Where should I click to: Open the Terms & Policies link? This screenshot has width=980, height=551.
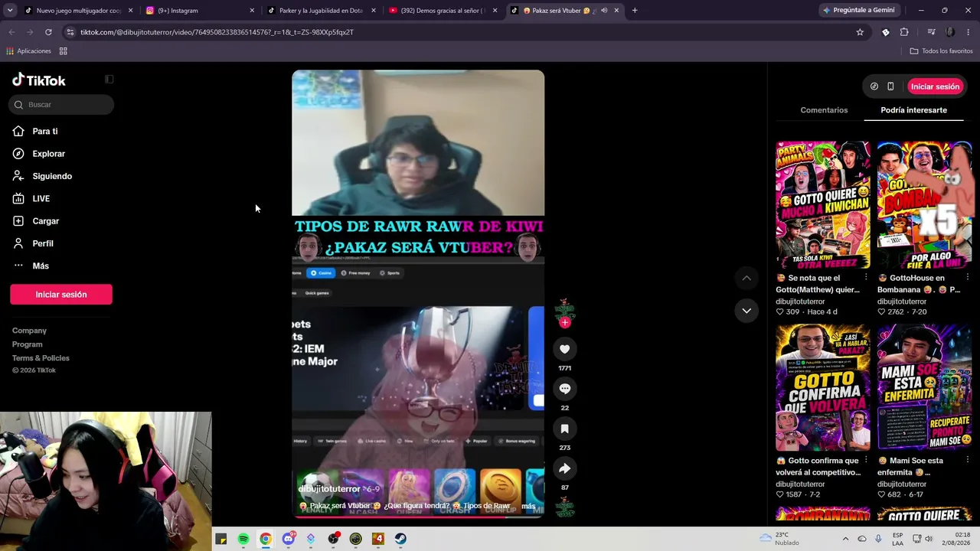[x=41, y=358]
